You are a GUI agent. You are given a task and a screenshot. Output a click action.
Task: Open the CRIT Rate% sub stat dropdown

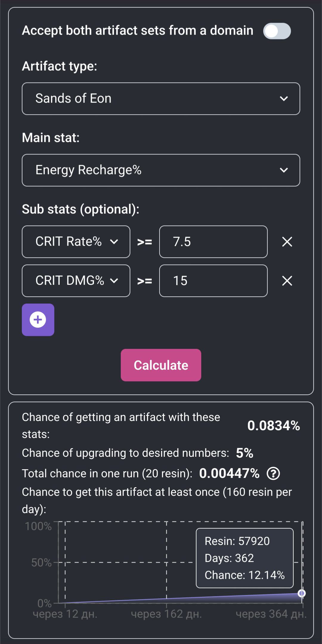76,242
